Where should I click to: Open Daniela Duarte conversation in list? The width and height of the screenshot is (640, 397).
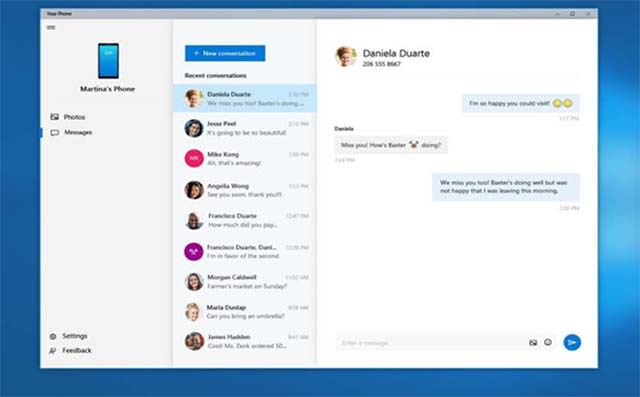pos(245,98)
